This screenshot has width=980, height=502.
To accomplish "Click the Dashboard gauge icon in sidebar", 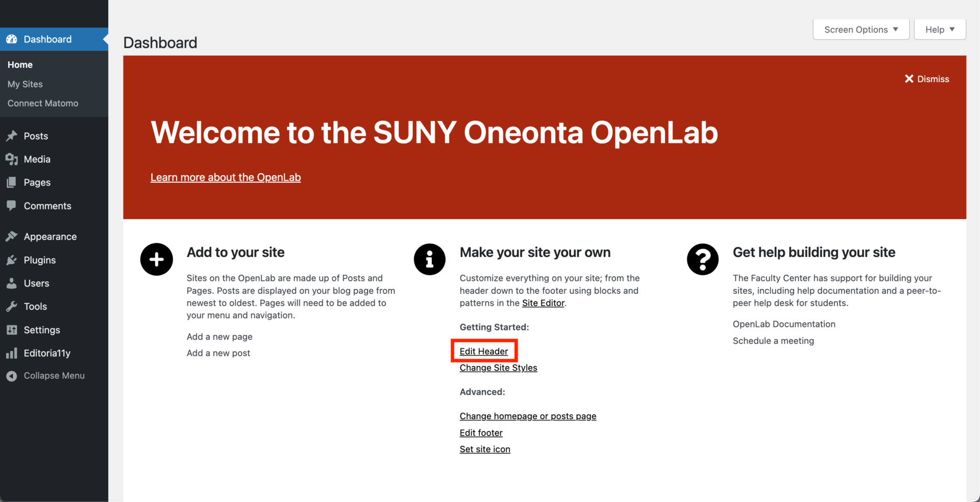I will 12,39.
